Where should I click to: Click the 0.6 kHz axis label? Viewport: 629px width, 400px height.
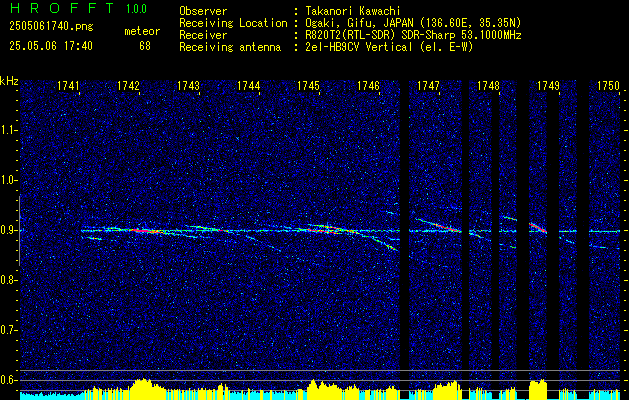click(x=7, y=380)
